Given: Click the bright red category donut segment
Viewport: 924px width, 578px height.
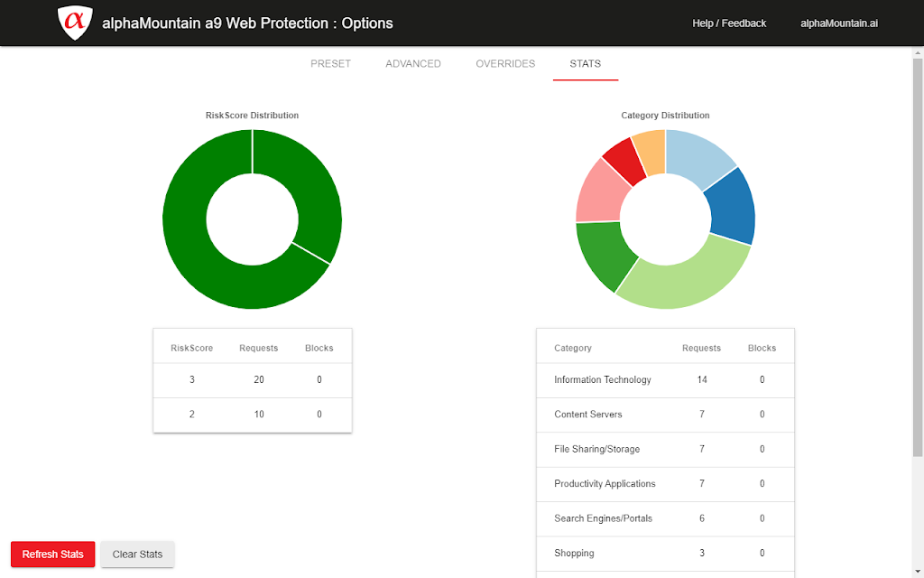Looking at the screenshot, I should 624,161.
